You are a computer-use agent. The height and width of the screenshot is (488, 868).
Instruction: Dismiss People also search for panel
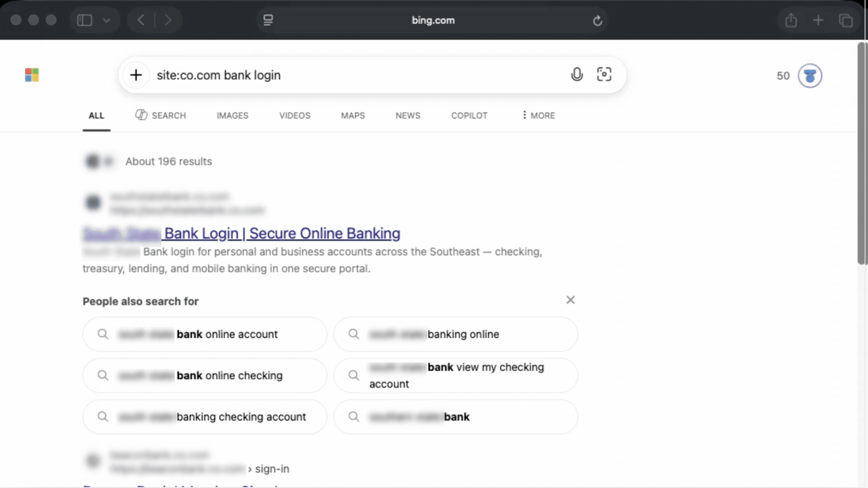click(x=571, y=300)
